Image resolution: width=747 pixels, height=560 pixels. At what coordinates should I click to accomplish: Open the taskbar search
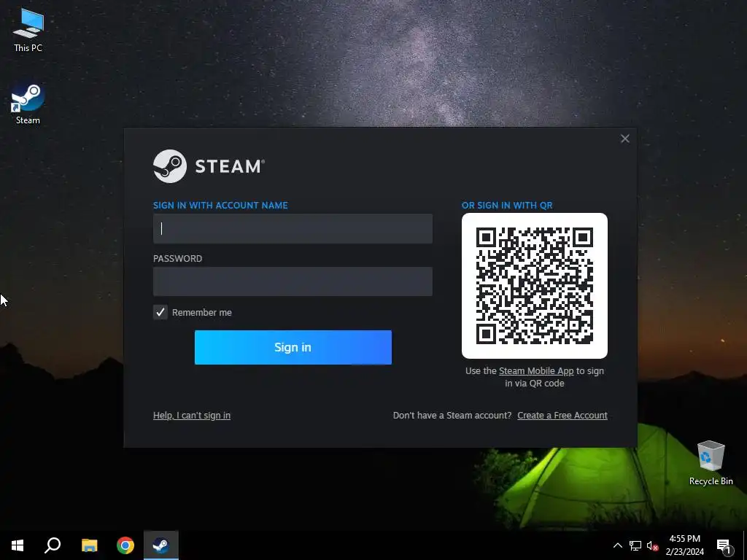[53, 545]
